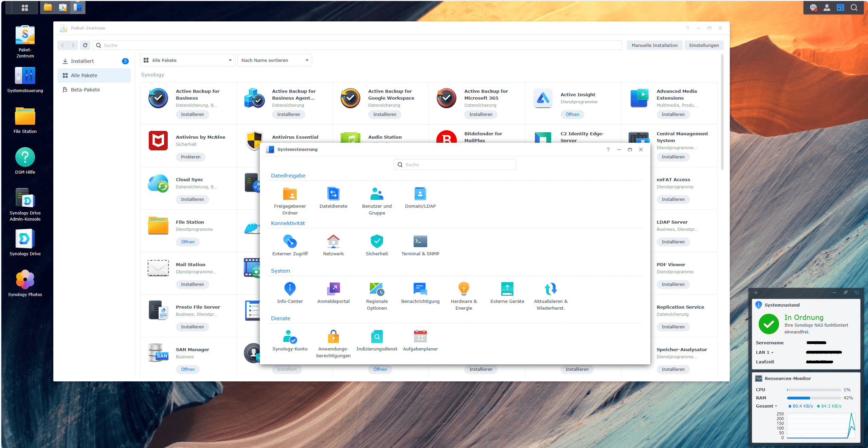Open Benutzer und Gruppe
Image resolution: width=868 pixels, height=448 pixels.
click(x=377, y=201)
